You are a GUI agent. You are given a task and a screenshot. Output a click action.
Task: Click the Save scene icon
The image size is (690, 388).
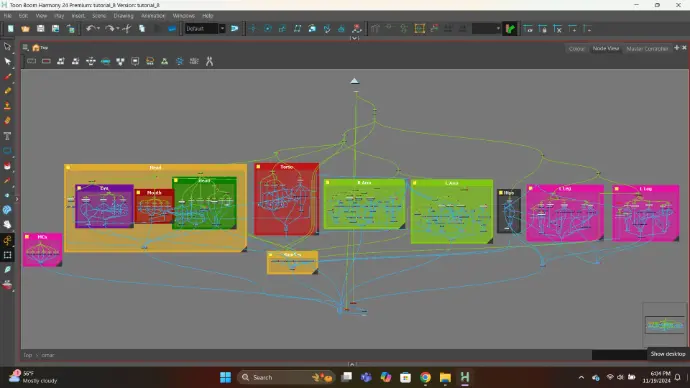[40, 29]
